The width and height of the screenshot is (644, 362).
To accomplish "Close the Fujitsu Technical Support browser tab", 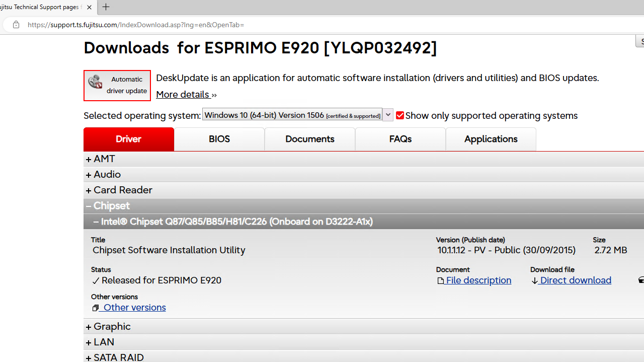I will coord(89,7).
